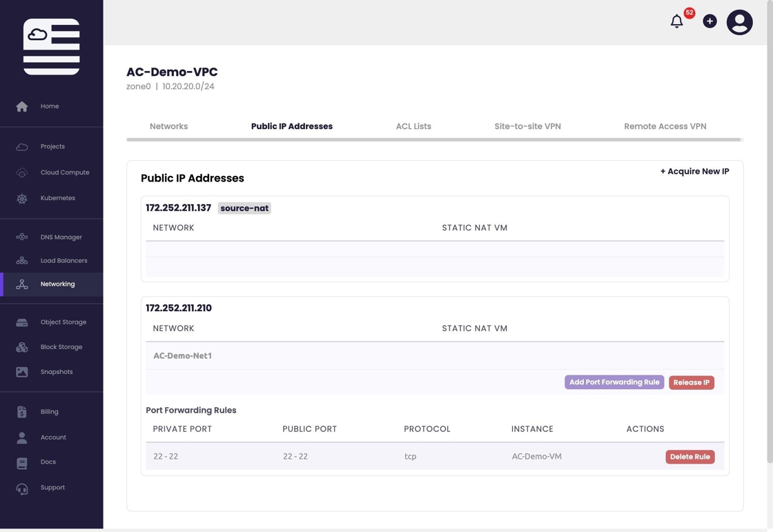Open Kubernetes from the sidebar
Viewport: 773px width, 532px height.
(x=57, y=198)
